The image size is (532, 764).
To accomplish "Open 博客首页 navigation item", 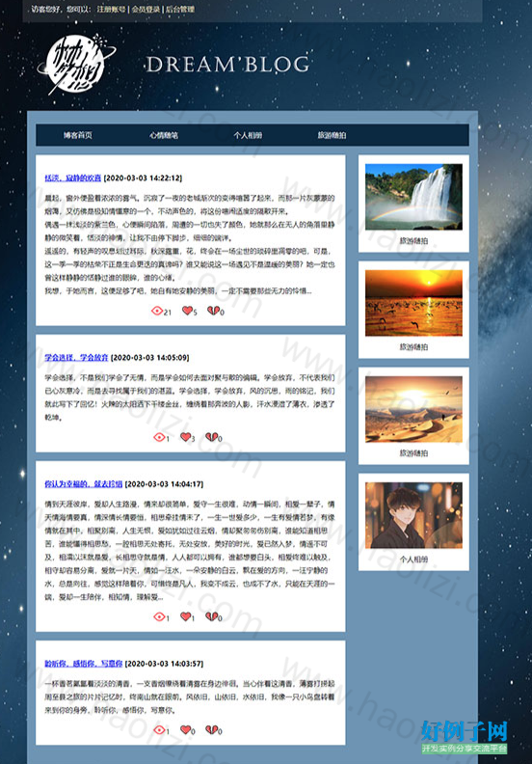I will pos(78,135).
